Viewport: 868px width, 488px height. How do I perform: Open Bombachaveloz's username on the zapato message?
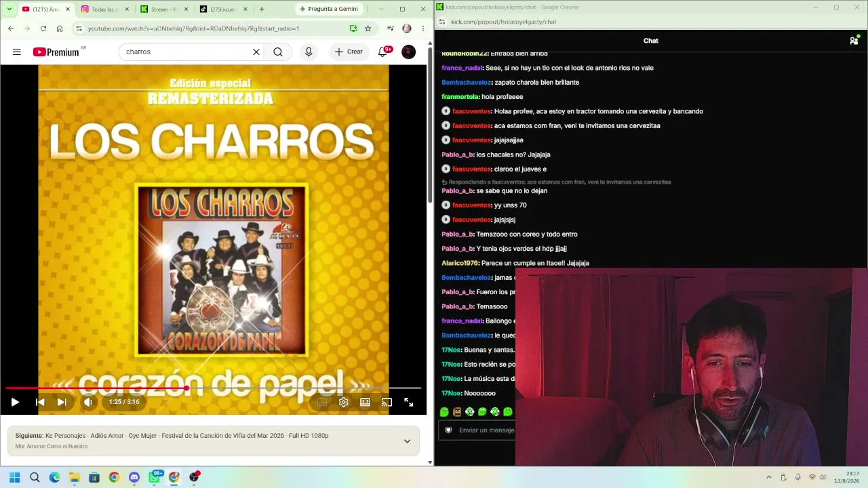pos(466,82)
